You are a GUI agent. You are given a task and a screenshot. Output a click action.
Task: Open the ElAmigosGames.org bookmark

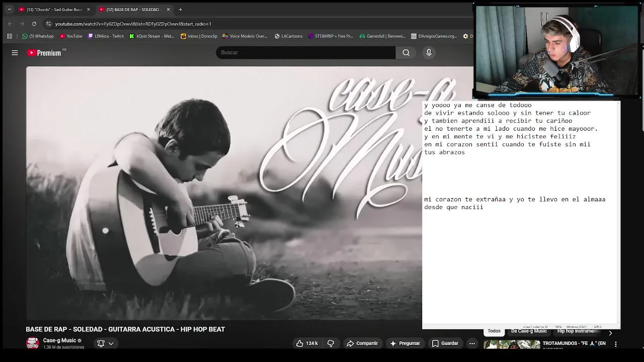click(434, 36)
